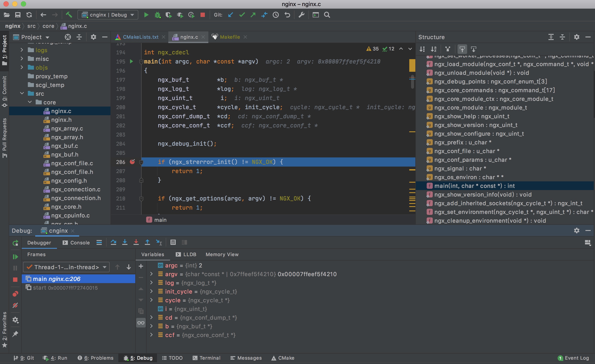Click the Build hammer icon
The width and height of the screenshot is (595, 364).
[x=69, y=15]
